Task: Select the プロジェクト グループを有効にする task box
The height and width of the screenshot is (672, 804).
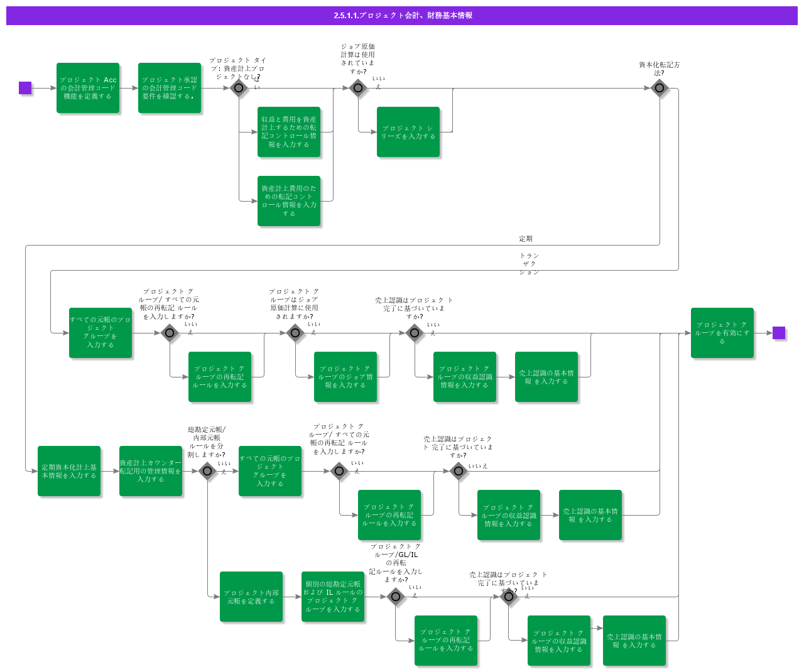Action: pyautogui.click(x=722, y=333)
